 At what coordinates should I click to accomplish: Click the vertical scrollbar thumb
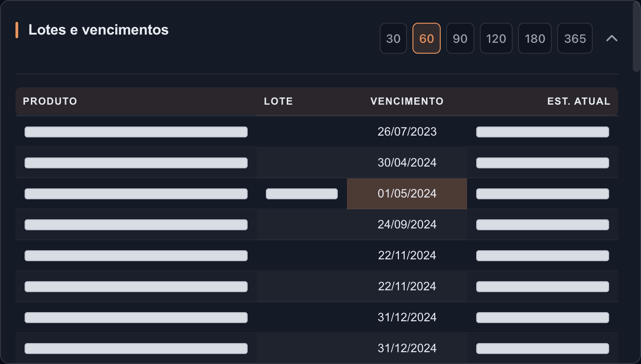pyautogui.click(x=636, y=36)
